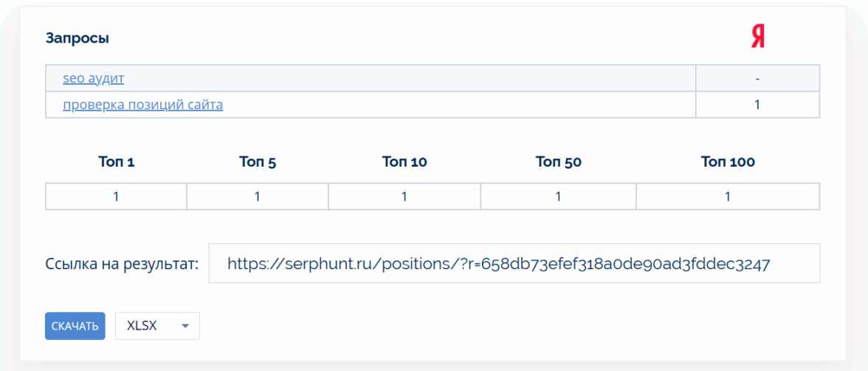Click the red Yandex logo icon

758,37
